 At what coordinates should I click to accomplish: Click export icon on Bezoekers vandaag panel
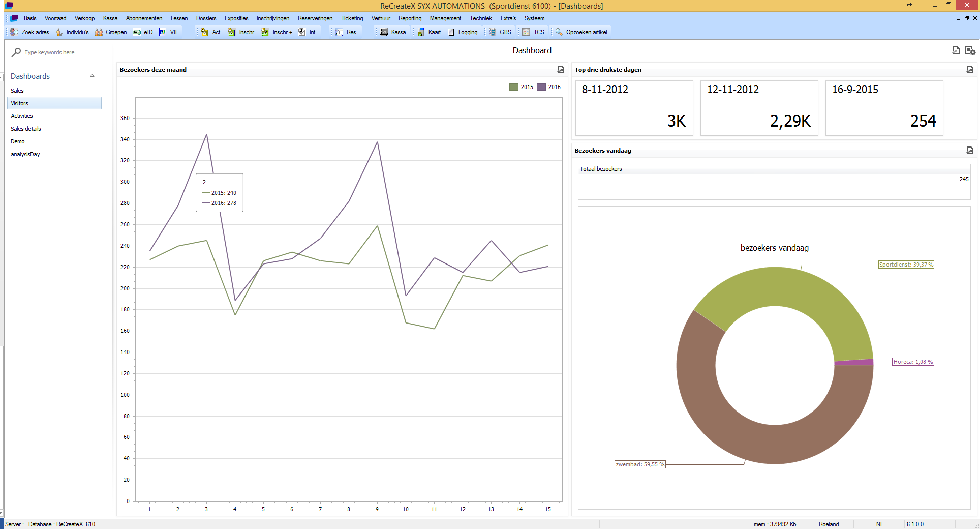point(970,150)
